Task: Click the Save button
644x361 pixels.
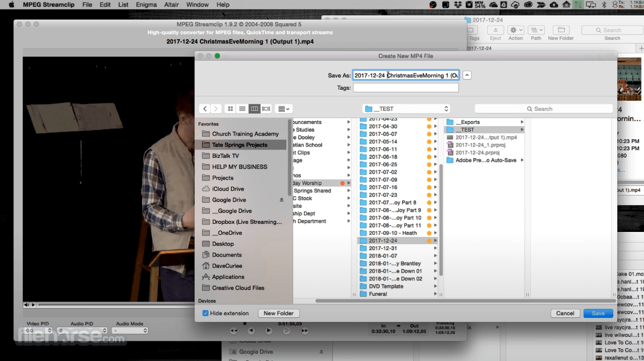Action: coord(598,313)
